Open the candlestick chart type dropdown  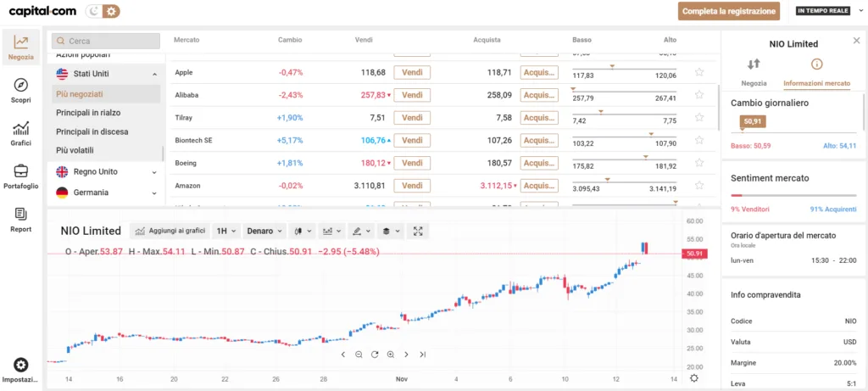coord(303,231)
